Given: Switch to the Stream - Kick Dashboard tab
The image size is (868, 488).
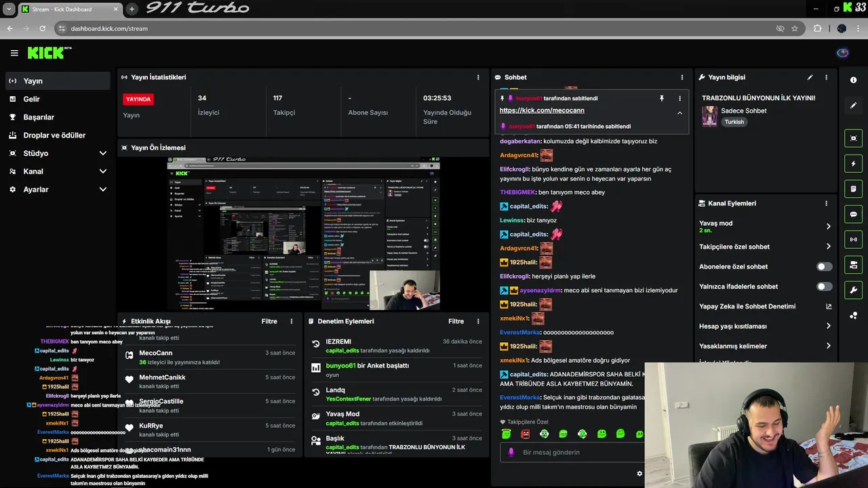Looking at the screenshot, I should (69, 9).
